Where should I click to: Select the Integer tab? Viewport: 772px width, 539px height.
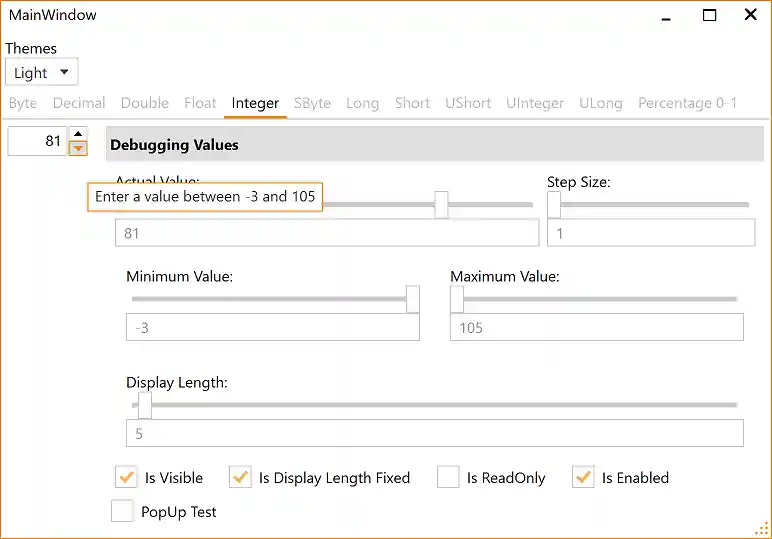tap(255, 103)
